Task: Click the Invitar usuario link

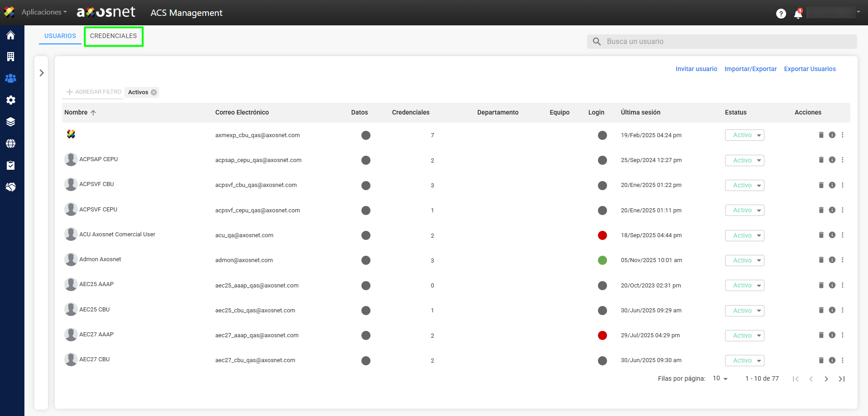Action: 696,69
